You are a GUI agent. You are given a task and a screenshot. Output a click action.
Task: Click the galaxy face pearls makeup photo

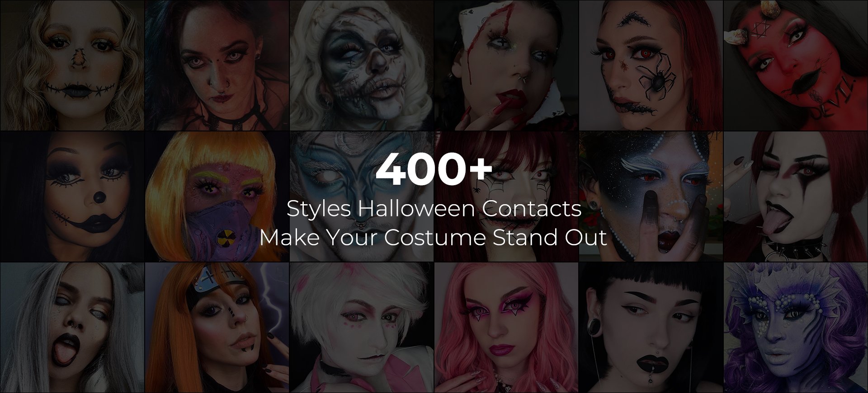pyautogui.click(x=651, y=196)
